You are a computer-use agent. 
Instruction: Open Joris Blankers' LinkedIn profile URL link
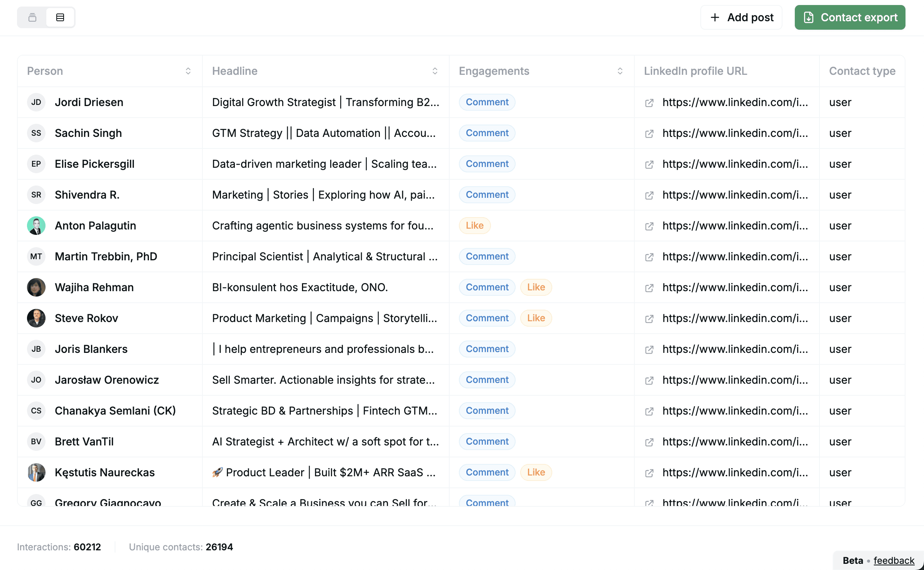tap(735, 349)
